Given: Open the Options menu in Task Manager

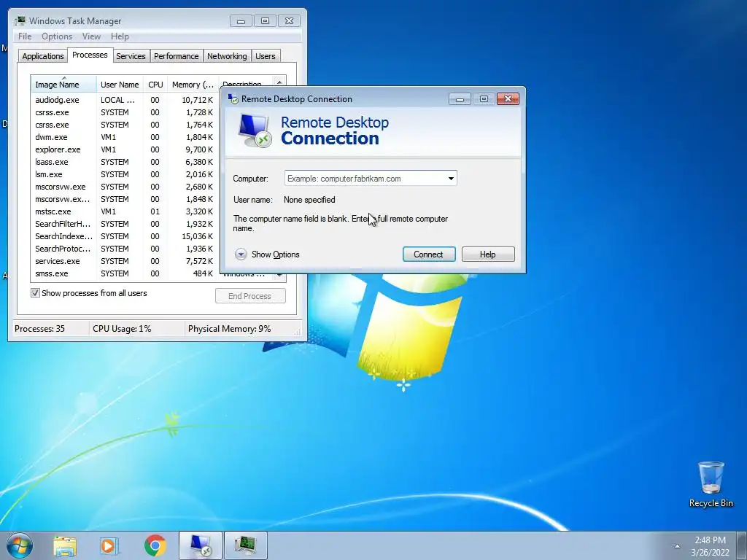Looking at the screenshot, I should click(x=57, y=36).
